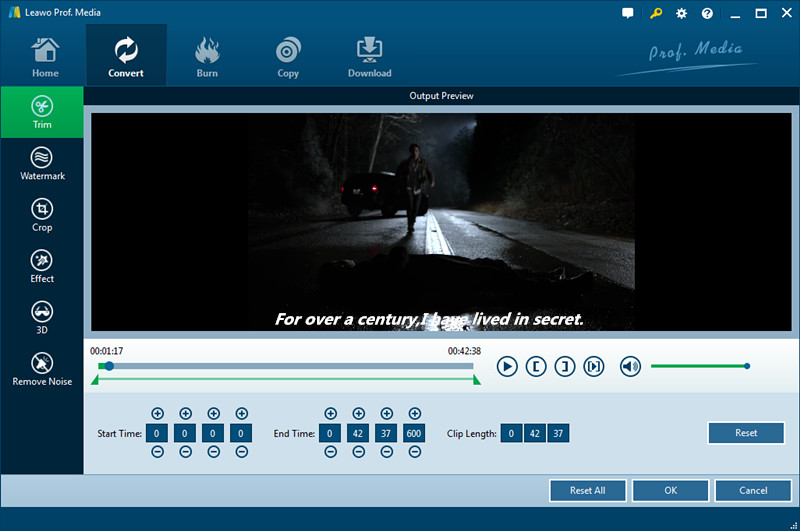Screen dimensions: 800x531
Task: Click the End Time seconds field
Action: 386,433
